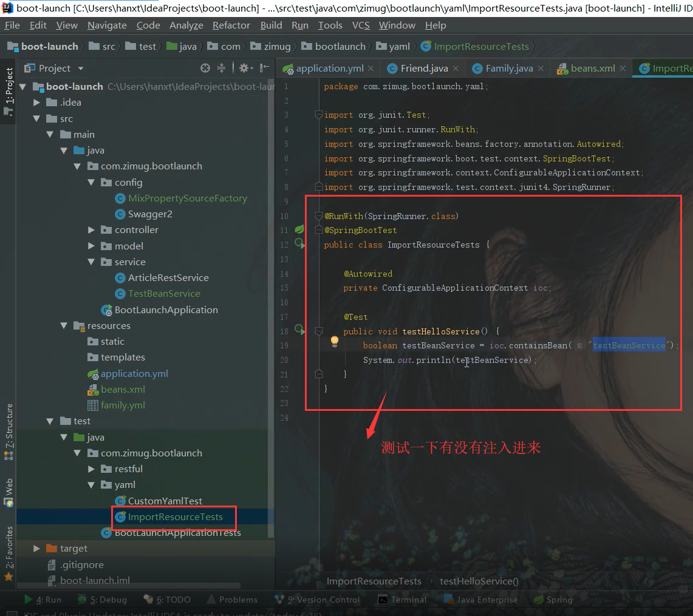Select BootLaunchApplication in the project tree
The image size is (693, 616).
(166, 310)
